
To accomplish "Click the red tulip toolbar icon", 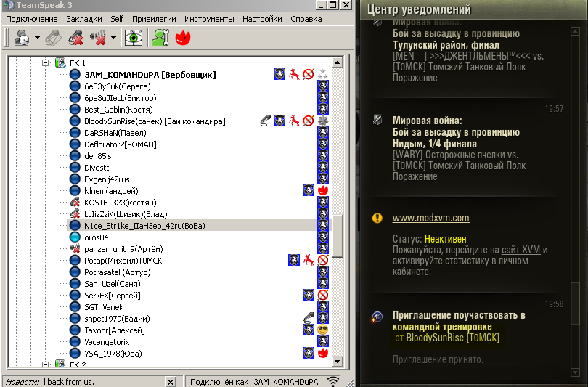I will (x=183, y=38).
